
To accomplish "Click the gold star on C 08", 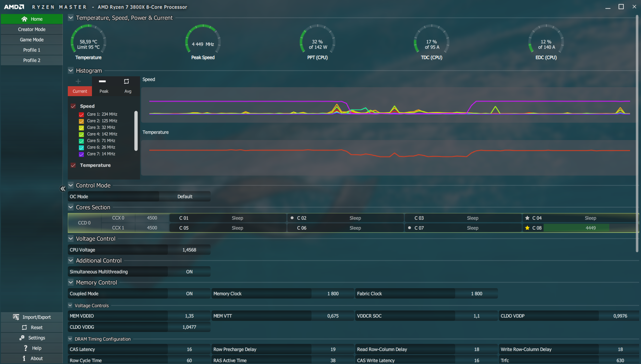I will point(527,228).
